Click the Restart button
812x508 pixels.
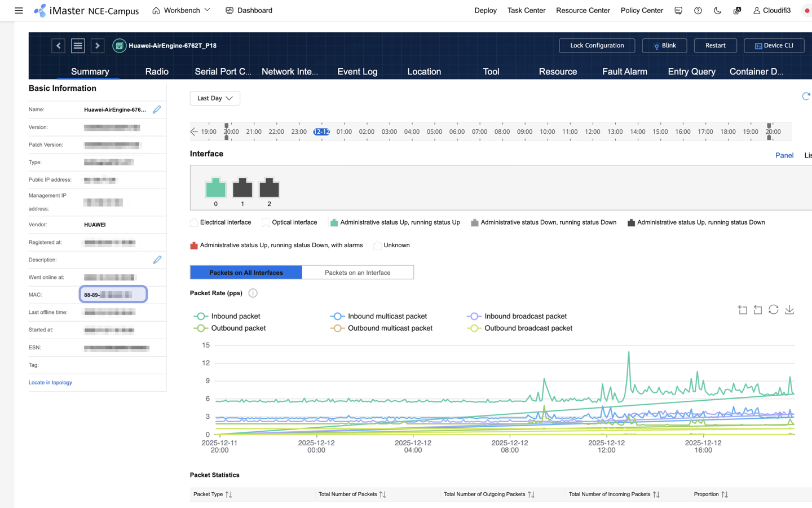click(715, 46)
